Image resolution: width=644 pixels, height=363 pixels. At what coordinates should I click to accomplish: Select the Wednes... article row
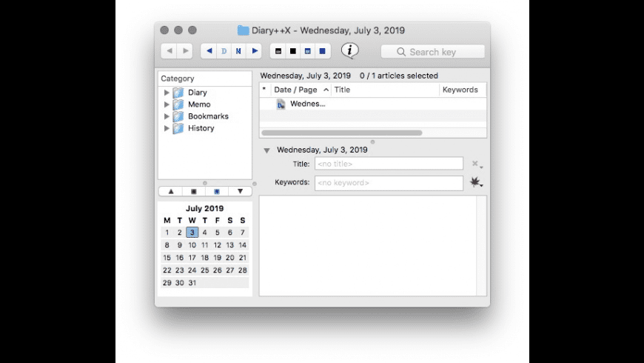373,104
